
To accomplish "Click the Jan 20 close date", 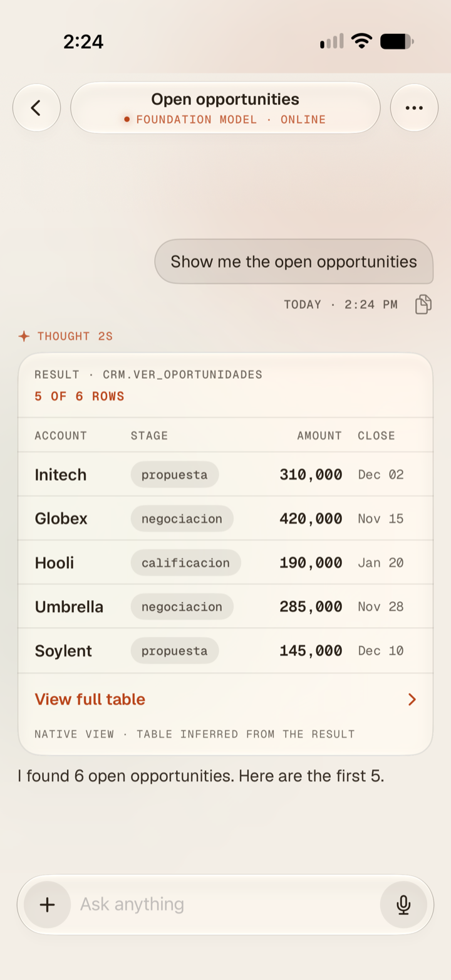I will (381, 562).
